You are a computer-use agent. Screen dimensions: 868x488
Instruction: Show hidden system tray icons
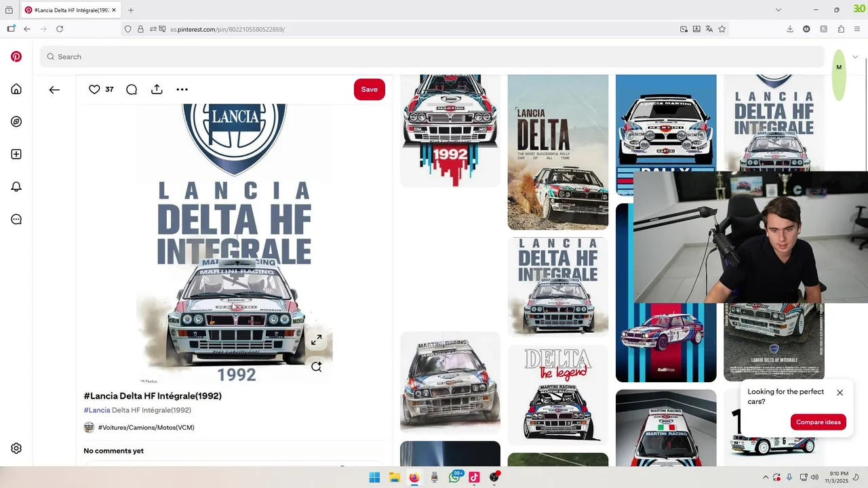point(766,477)
